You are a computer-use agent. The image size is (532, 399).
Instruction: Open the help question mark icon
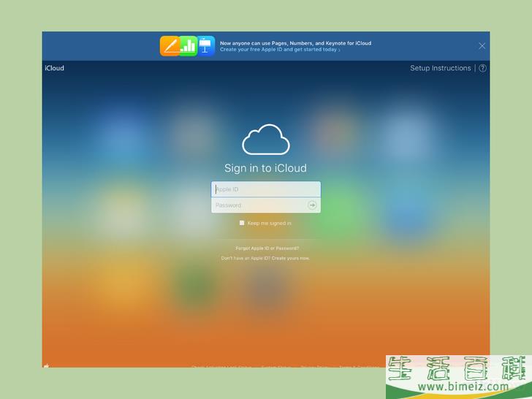pos(482,68)
